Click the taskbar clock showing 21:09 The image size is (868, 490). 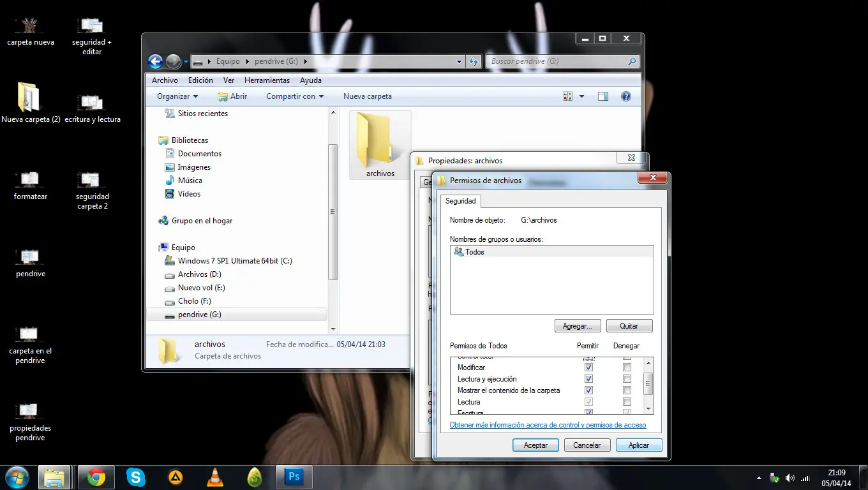click(837, 478)
